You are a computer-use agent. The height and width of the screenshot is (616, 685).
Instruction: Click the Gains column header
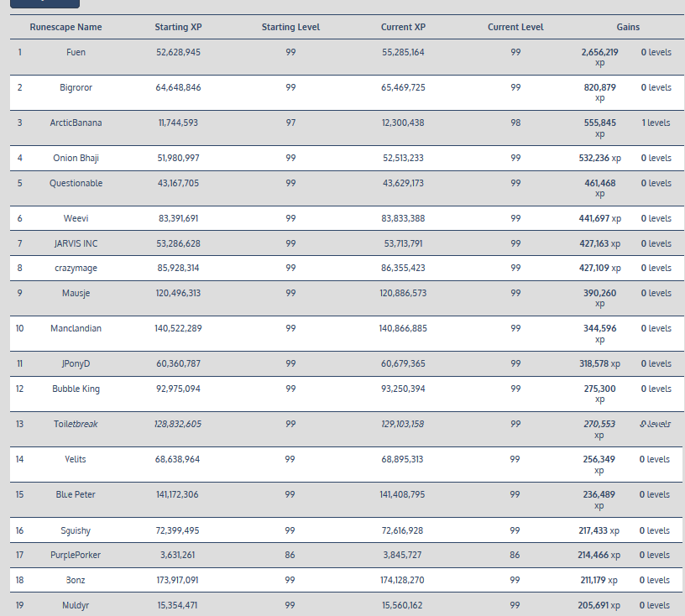coord(627,27)
